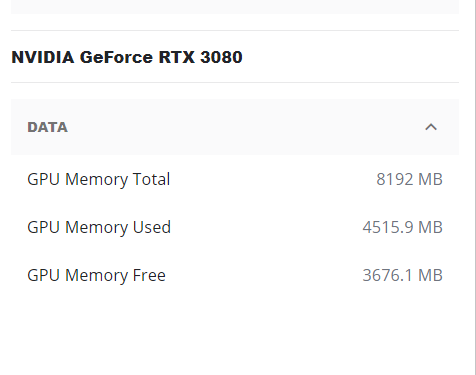Select the GPU Memory Free label
The height and width of the screenshot is (375, 476).
(96, 275)
